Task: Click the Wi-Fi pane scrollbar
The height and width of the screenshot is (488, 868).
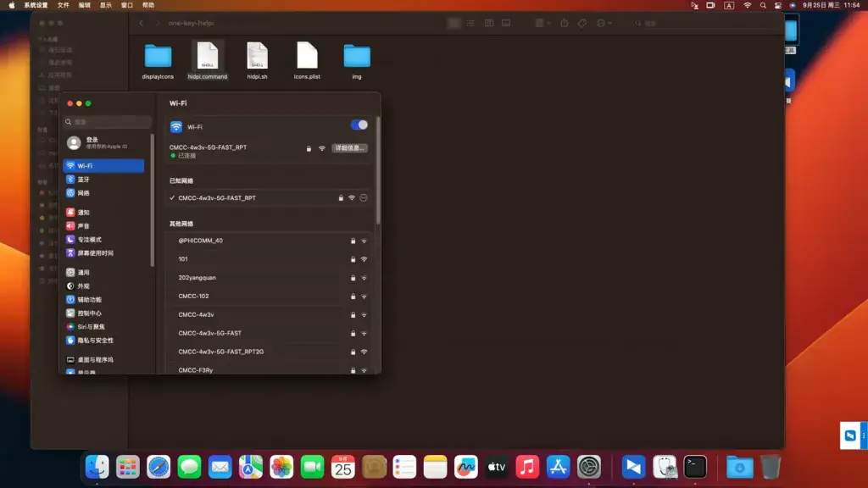Action: click(378, 170)
